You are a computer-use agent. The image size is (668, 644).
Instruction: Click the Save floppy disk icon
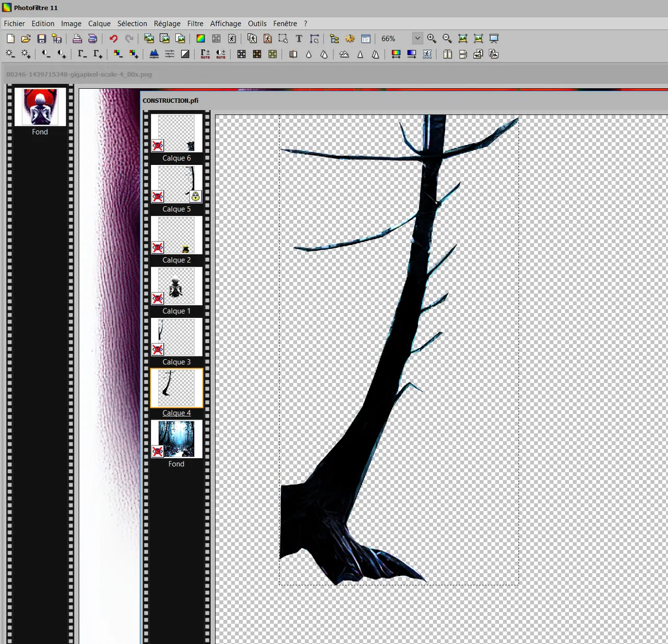pos(41,39)
